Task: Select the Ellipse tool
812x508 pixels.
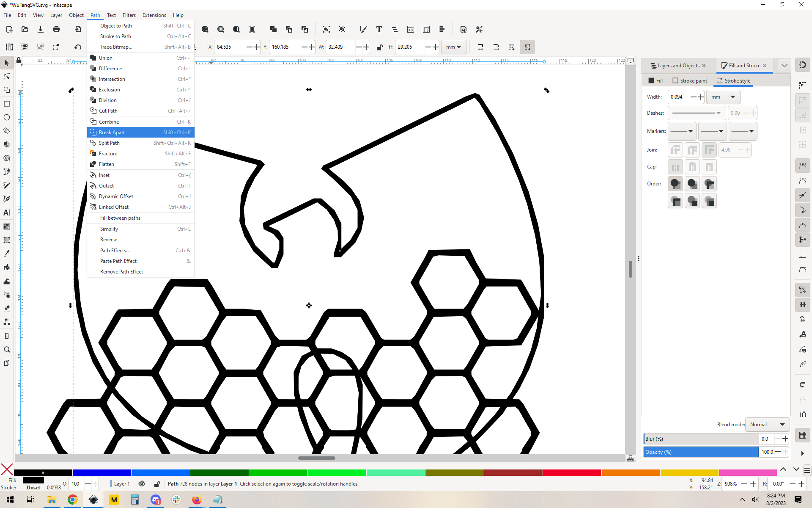Action: pos(7,117)
